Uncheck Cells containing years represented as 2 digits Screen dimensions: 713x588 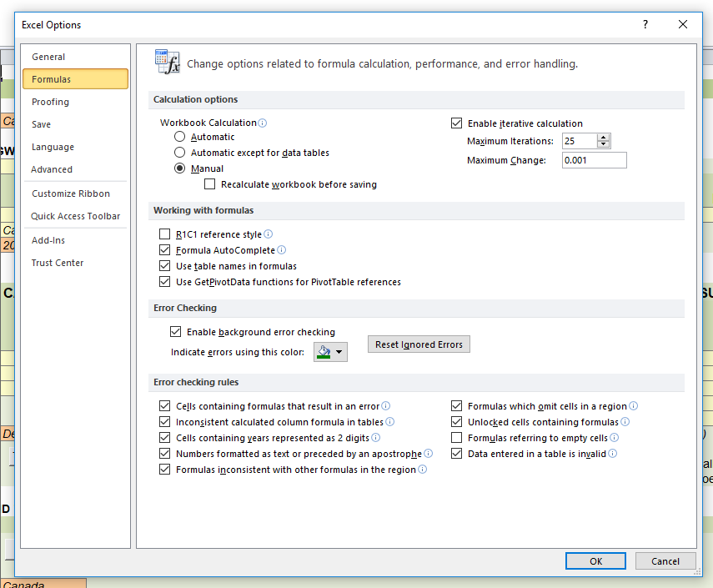(x=164, y=438)
